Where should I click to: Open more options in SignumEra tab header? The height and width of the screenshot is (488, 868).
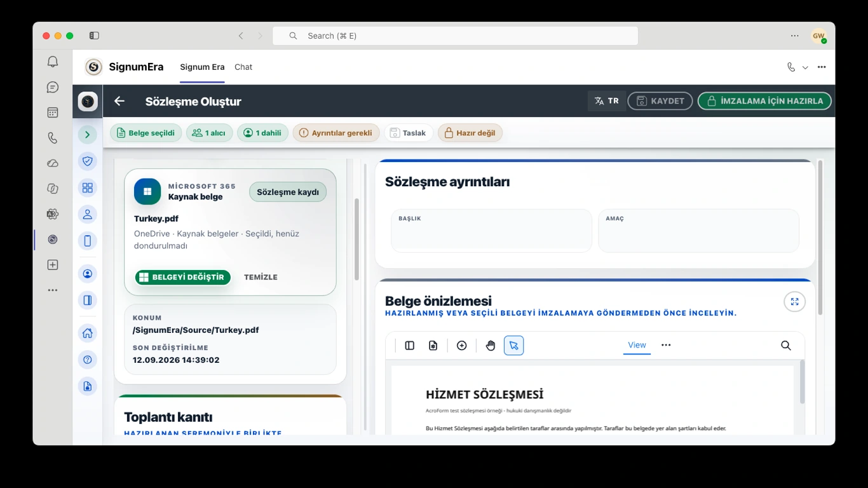822,67
